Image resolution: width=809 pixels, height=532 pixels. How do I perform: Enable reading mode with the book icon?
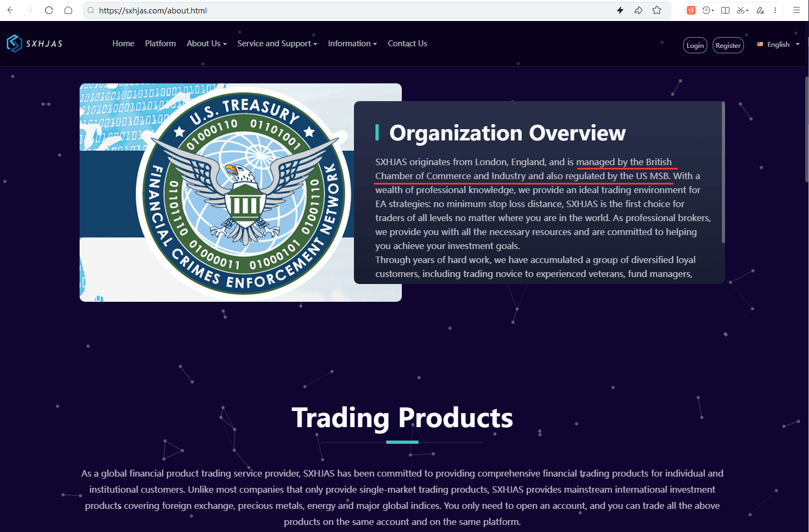[725, 10]
